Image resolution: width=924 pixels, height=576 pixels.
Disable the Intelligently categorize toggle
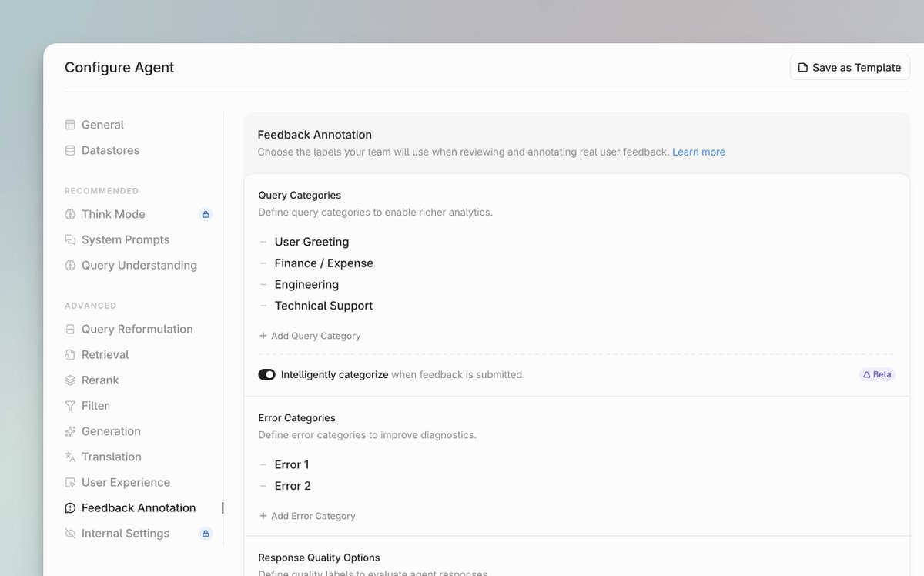tap(266, 374)
